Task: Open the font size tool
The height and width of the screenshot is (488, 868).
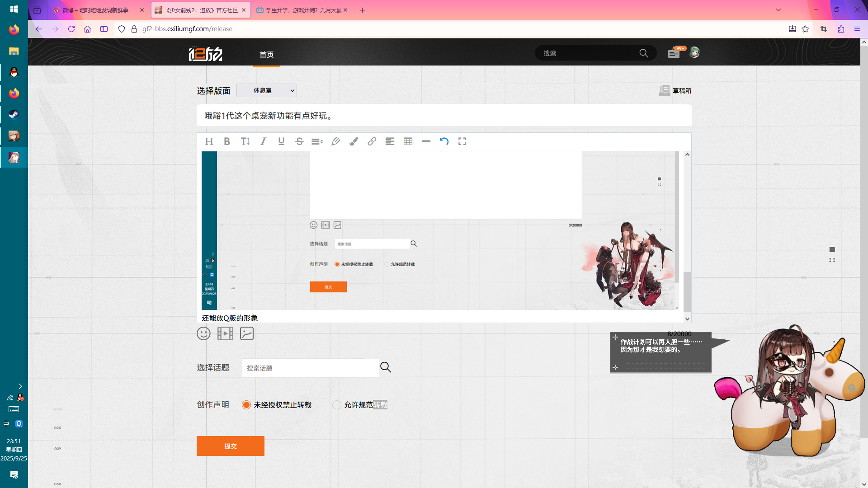Action: [245, 141]
